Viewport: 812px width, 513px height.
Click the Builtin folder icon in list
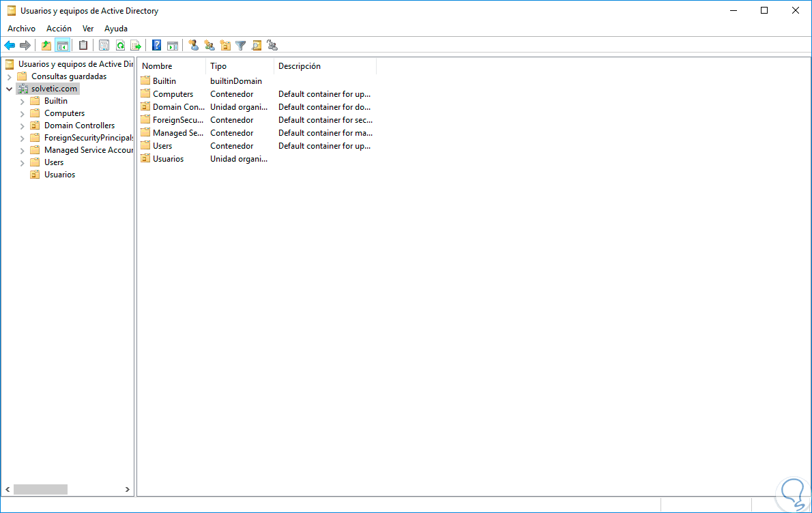(145, 80)
